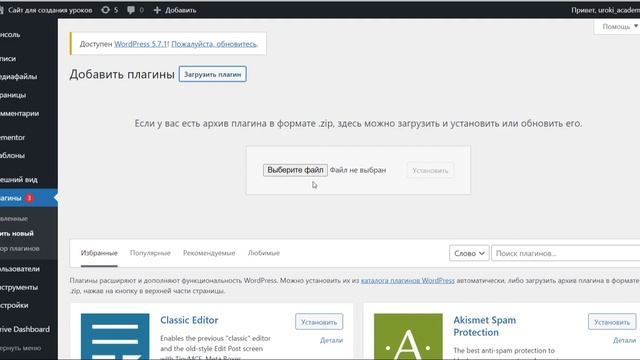The height and width of the screenshot is (360, 640).
Task: Open 'Детали' for Akismet Spam Protection
Action: pos(624,340)
